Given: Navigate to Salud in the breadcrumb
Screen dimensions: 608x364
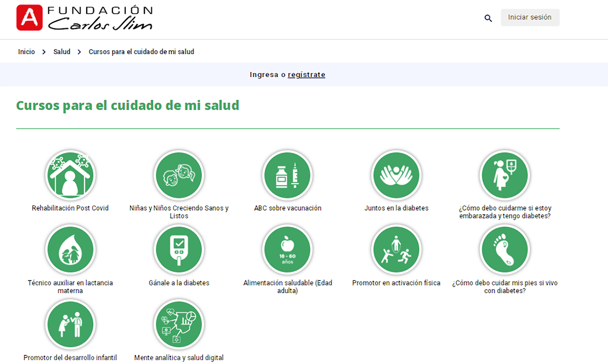Looking at the screenshot, I should click(x=62, y=52).
